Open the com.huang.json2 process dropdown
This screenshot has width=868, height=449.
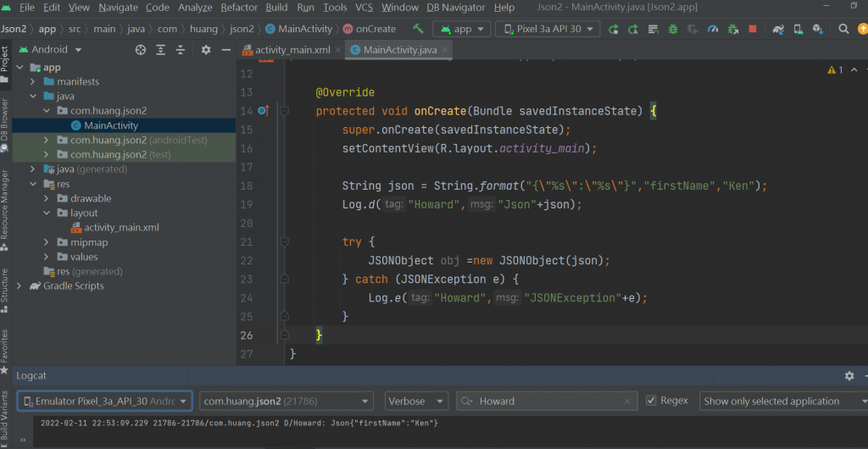tap(287, 402)
